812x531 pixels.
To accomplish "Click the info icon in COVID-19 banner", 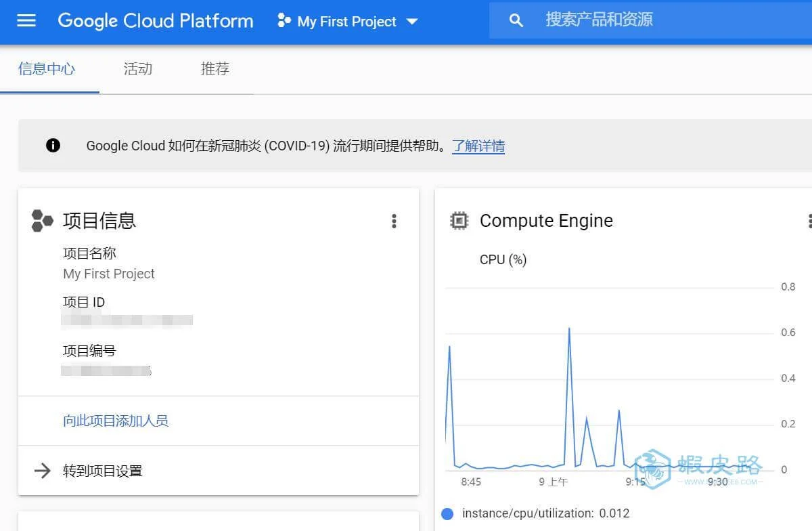I will tap(53, 145).
